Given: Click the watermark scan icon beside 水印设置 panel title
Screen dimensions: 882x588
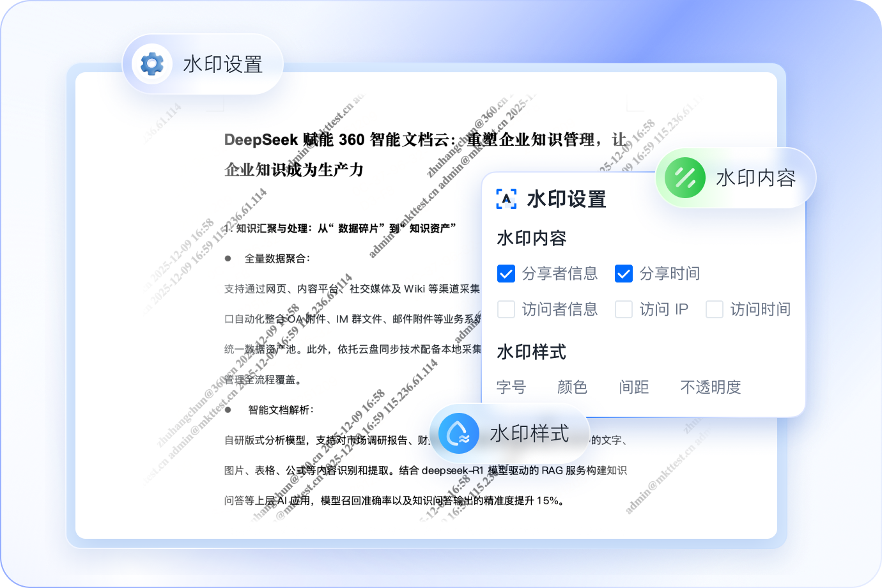Looking at the screenshot, I should pyautogui.click(x=505, y=199).
